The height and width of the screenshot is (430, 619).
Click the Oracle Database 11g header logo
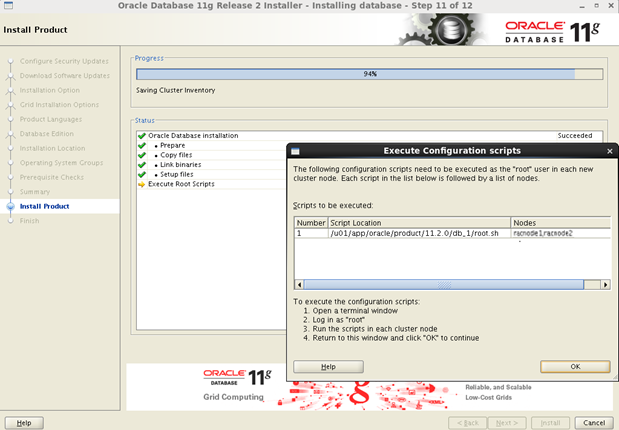pos(552,32)
